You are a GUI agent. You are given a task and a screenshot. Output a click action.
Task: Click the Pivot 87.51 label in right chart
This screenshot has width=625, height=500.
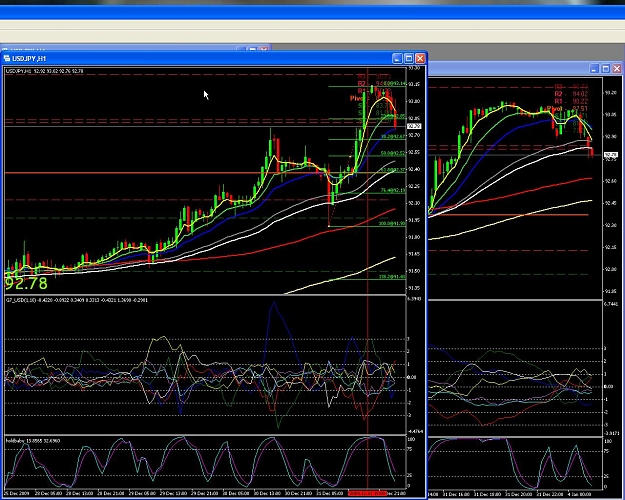(x=568, y=108)
